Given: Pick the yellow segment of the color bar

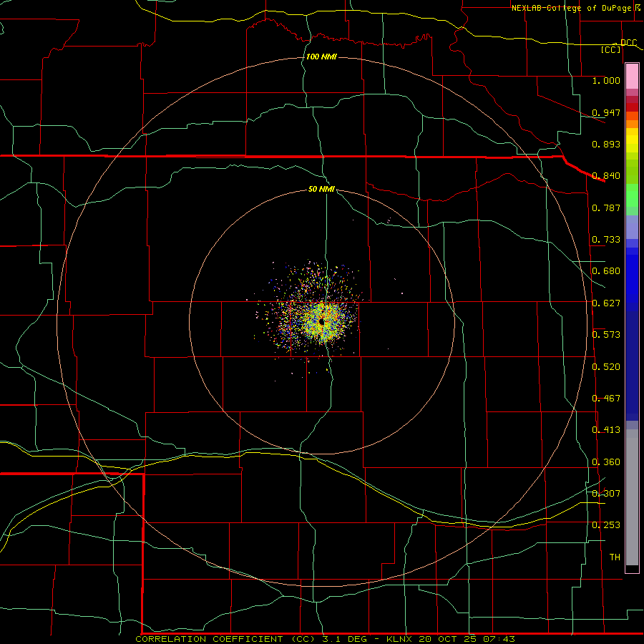Looking at the screenshot, I should point(632,140).
